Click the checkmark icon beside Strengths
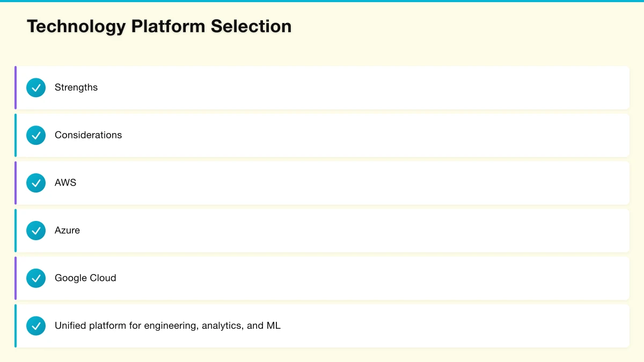 [x=36, y=87]
